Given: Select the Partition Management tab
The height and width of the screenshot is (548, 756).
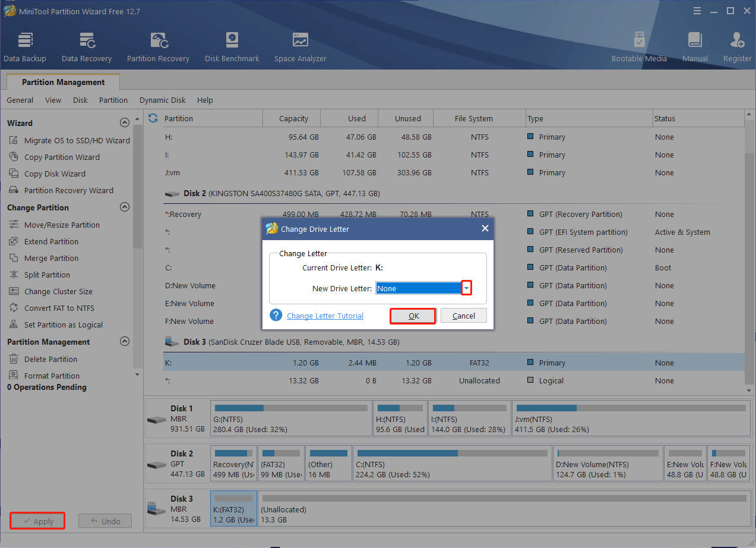Looking at the screenshot, I should [64, 82].
